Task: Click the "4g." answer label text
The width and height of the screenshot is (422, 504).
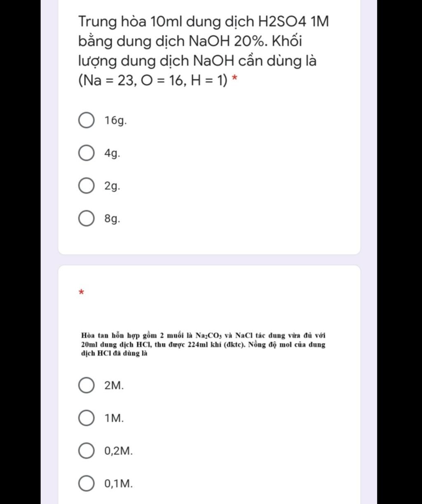Action: [112, 154]
